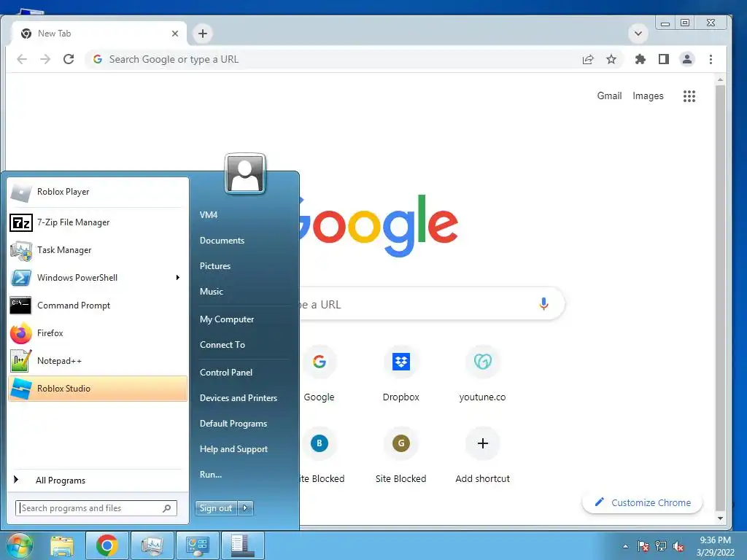Open Default Programs
This screenshot has height=560, width=747.
click(x=233, y=424)
